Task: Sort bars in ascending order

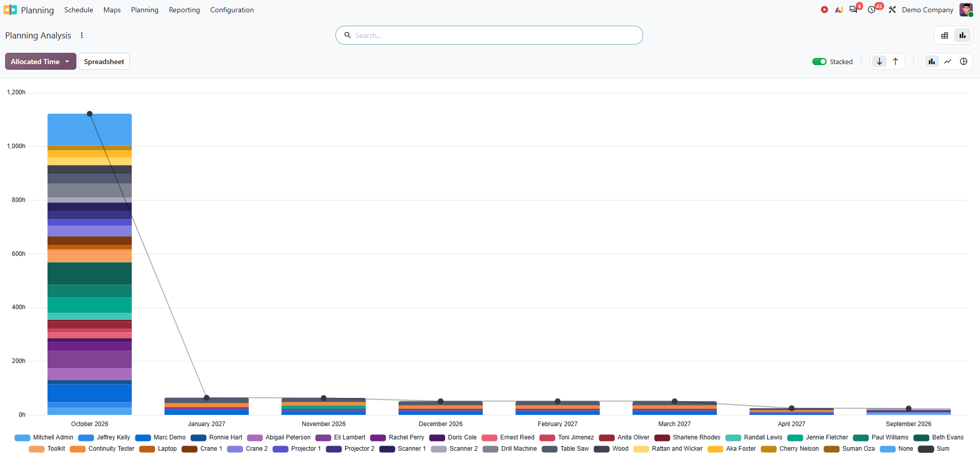Action: pyautogui.click(x=895, y=62)
